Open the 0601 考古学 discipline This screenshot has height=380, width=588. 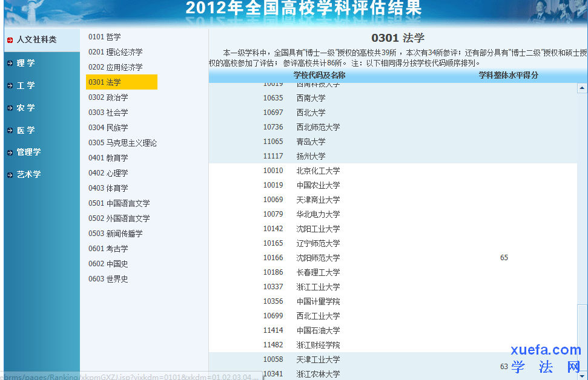pos(108,249)
